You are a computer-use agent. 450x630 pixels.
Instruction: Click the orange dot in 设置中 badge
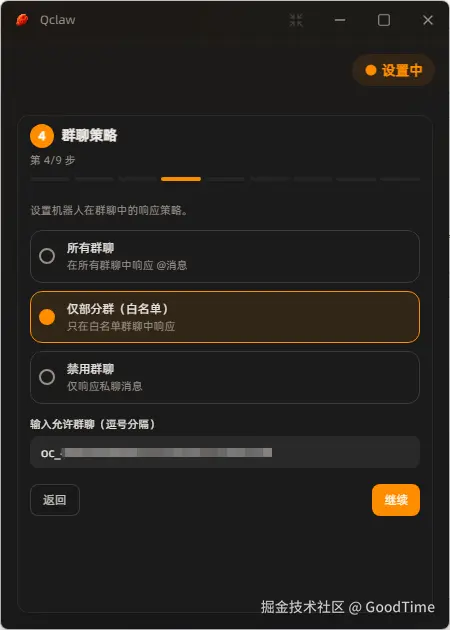tap(370, 70)
